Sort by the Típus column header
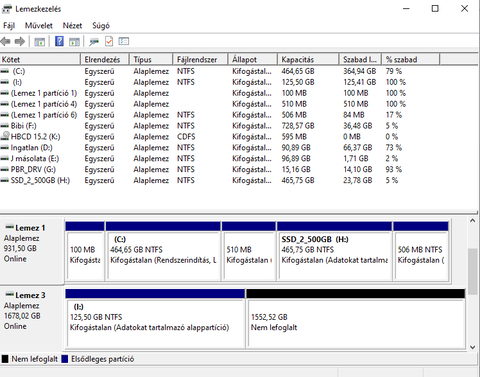The width and height of the screenshot is (480, 377). point(151,60)
